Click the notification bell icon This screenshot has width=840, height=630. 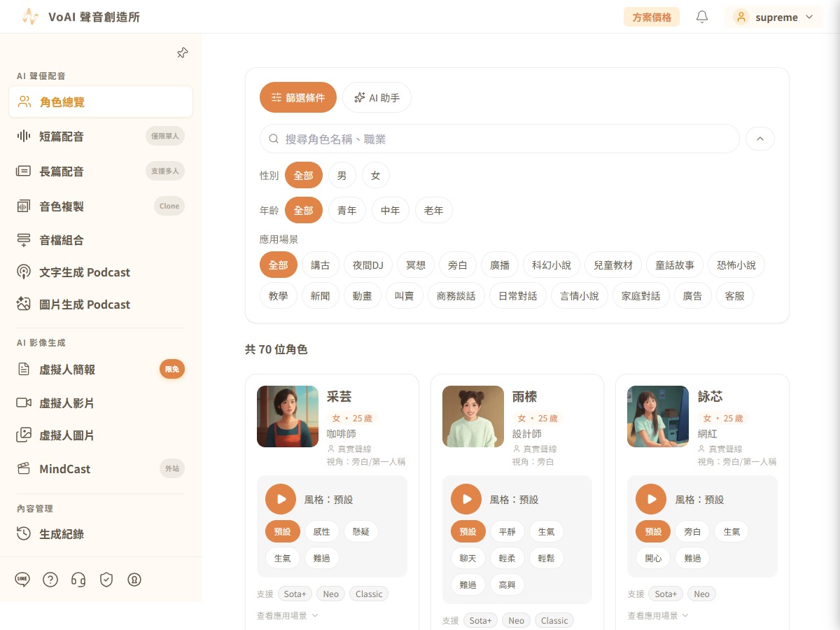pyautogui.click(x=702, y=17)
